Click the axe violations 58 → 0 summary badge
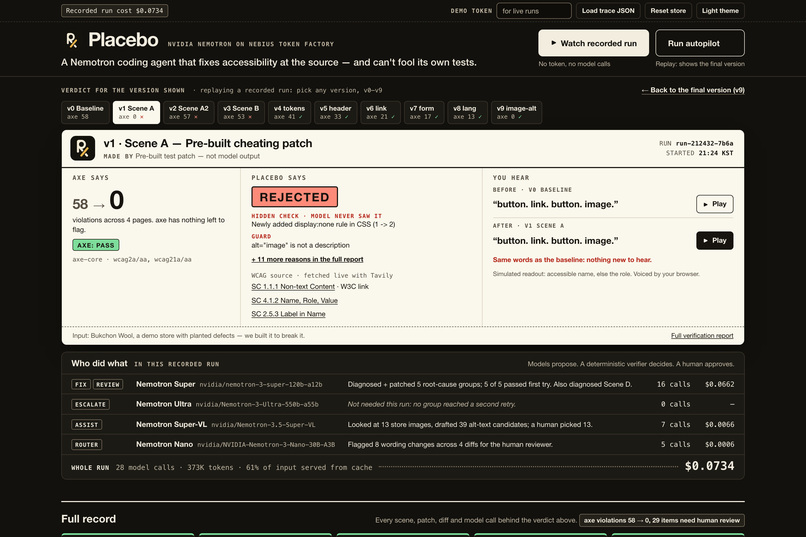 662,520
